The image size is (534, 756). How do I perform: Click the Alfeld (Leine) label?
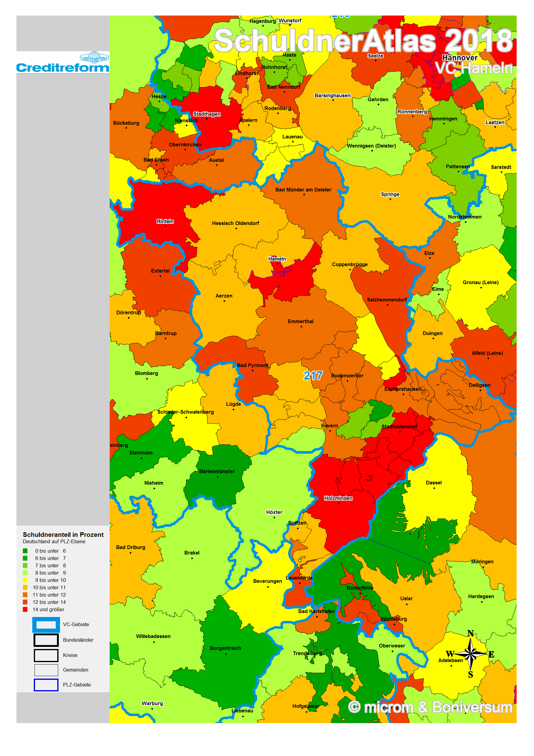(487, 353)
